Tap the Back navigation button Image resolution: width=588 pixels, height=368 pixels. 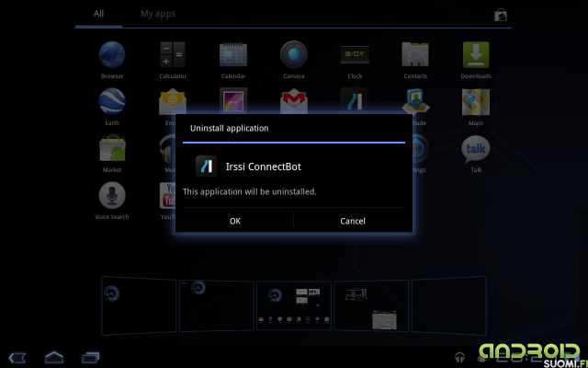(x=17, y=358)
